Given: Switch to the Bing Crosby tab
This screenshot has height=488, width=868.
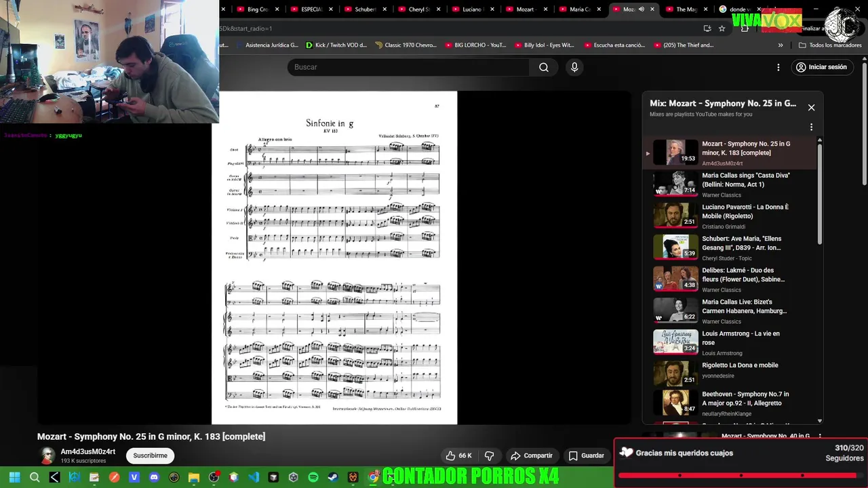Looking at the screenshot, I should 252,9.
